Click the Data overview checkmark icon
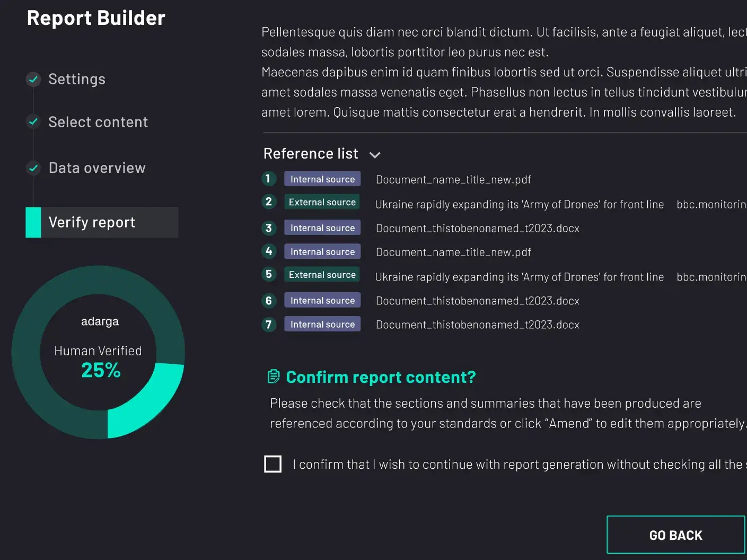The image size is (747, 560). point(33,168)
